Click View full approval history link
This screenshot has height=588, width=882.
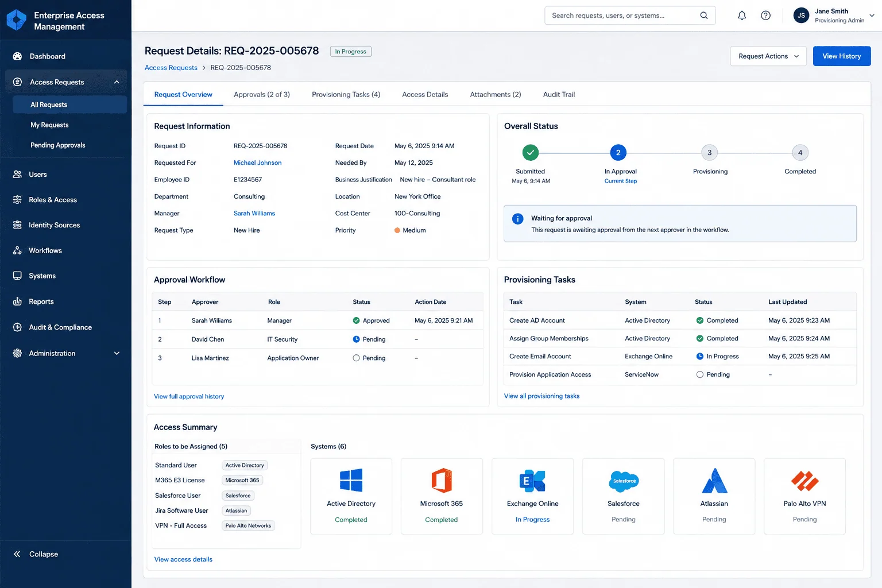click(x=189, y=396)
